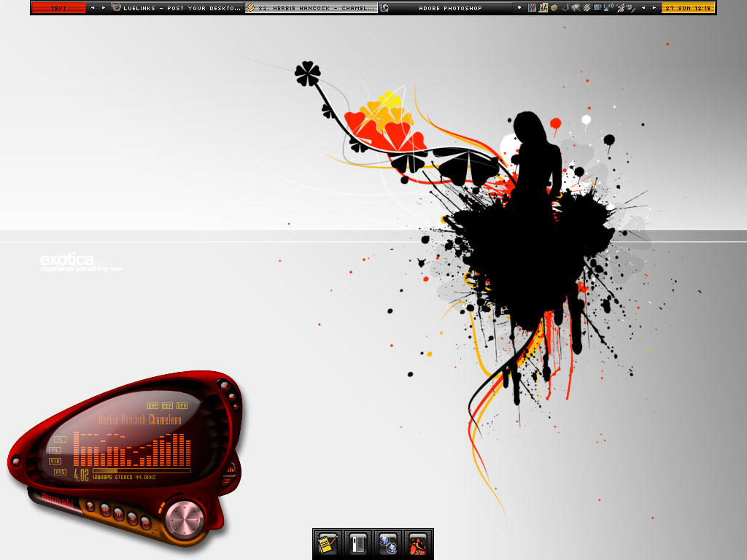The width and height of the screenshot is (747, 560).
Task: Click the left arrow next to TEK1
Action: pos(93,7)
